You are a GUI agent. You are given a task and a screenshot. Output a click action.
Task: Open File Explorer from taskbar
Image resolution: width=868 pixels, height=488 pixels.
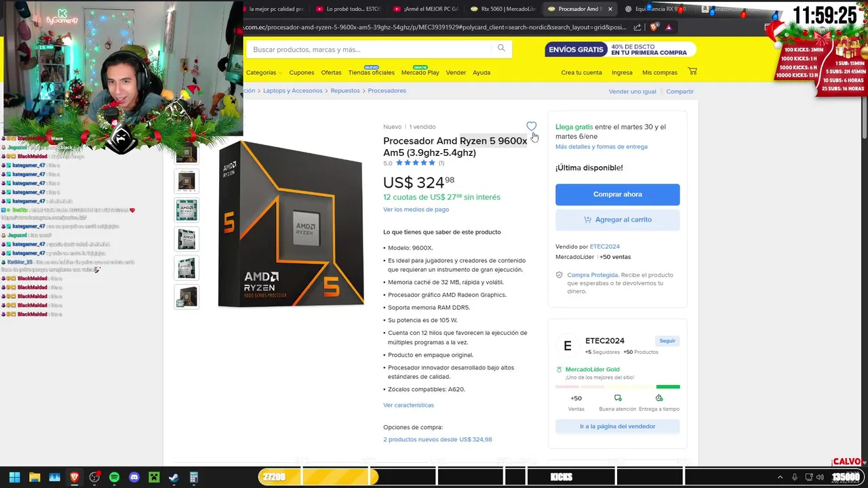35,477
